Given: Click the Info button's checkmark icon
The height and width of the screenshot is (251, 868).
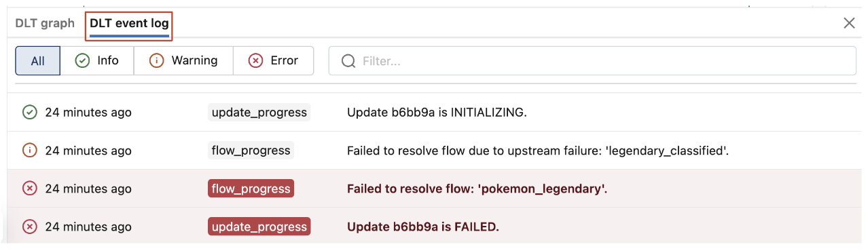Looking at the screenshot, I should (82, 60).
